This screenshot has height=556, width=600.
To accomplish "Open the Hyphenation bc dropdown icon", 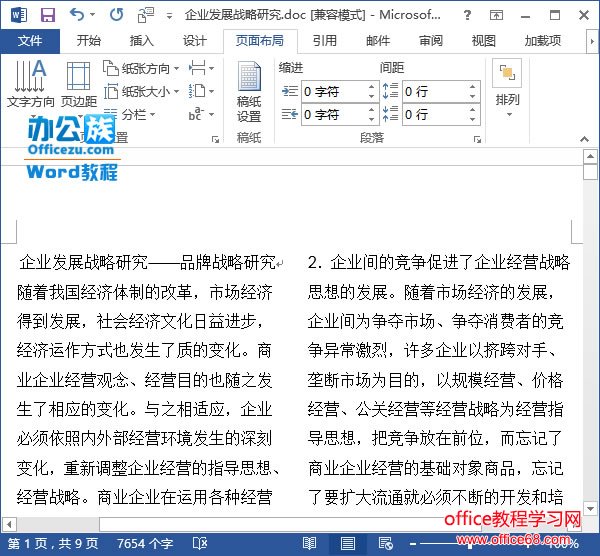I will (201, 114).
